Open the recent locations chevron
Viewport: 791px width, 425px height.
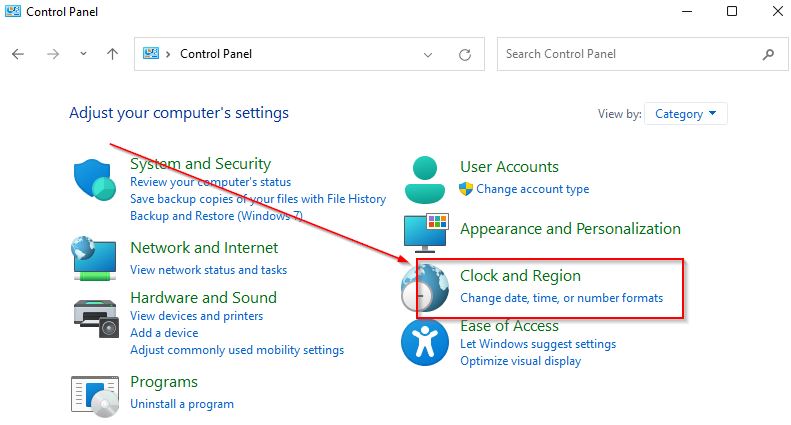(x=83, y=54)
